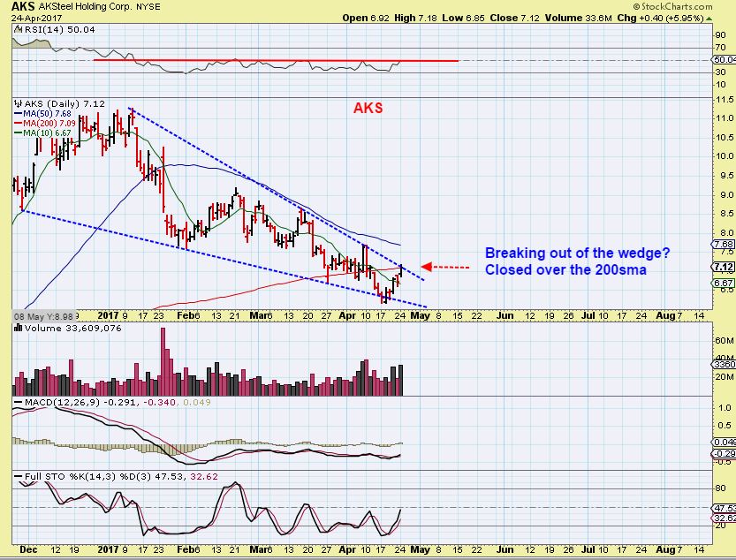Viewport: 736px width, 560px height.
Task: Click the stochastic %D value 32.62 in legend
Action: pos(204,476)
